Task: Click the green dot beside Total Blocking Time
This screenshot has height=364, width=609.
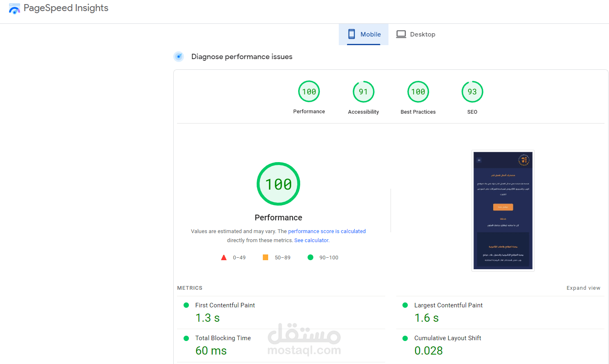Action: [x=186, y=339]
